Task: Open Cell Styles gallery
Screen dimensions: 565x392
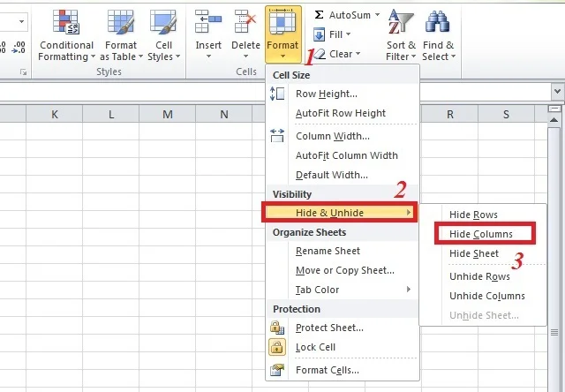Action: pos(163,35)
